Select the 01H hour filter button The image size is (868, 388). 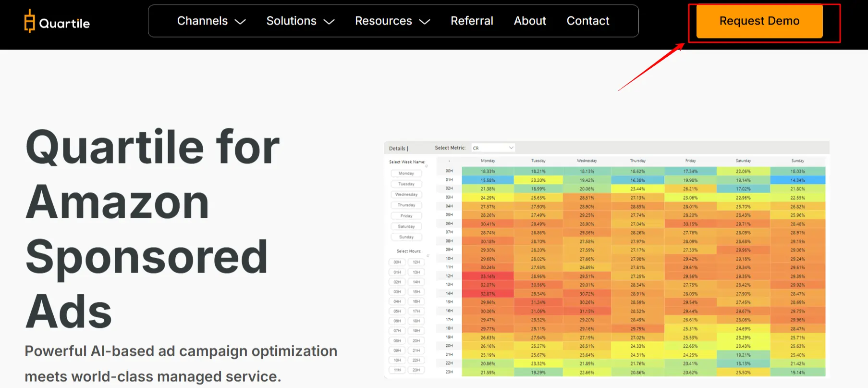click(x=397, y=272)
